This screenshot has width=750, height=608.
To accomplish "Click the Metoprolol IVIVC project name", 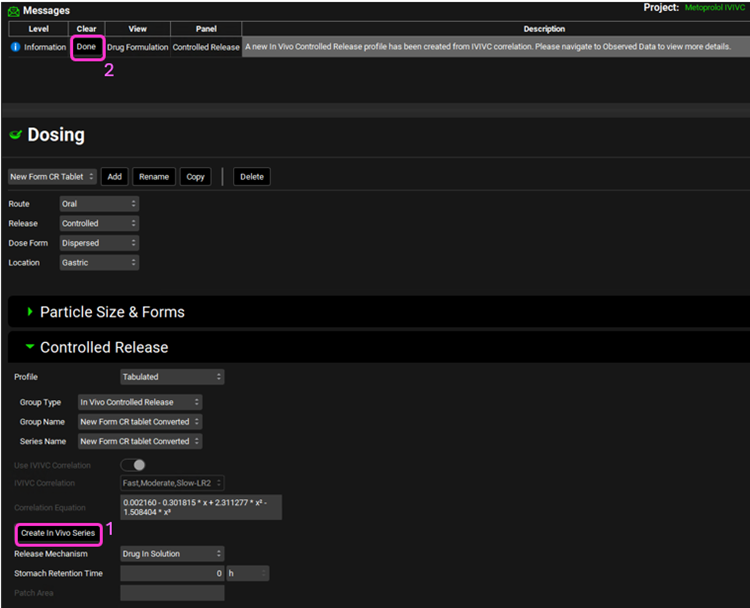I will point(715,8).
